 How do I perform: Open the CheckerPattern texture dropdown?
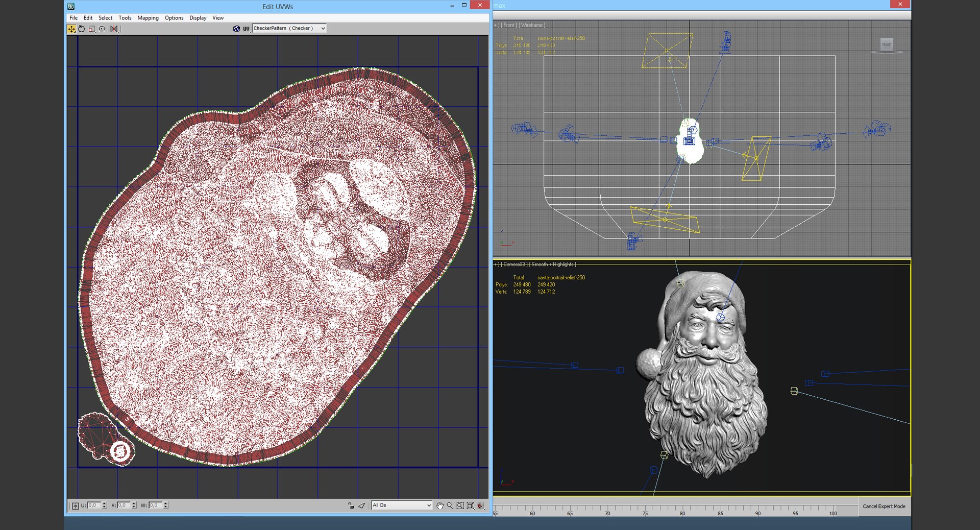coord(289,29)
